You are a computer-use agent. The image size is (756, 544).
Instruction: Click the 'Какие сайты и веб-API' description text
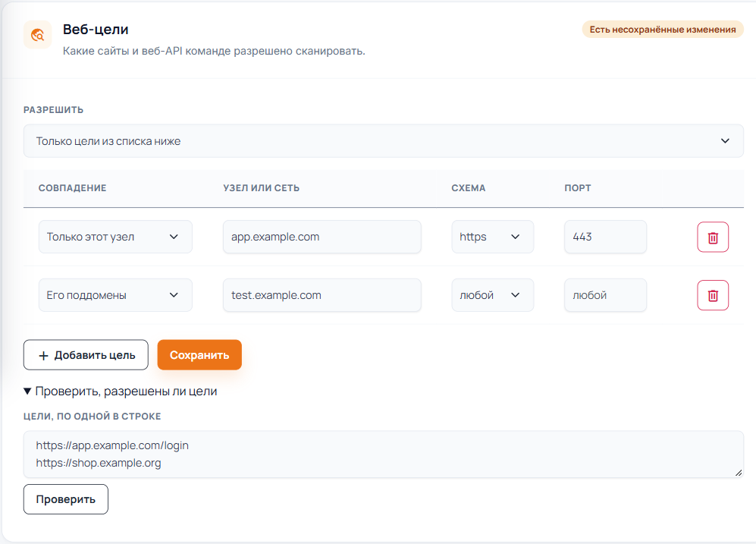tap(214, 51)
